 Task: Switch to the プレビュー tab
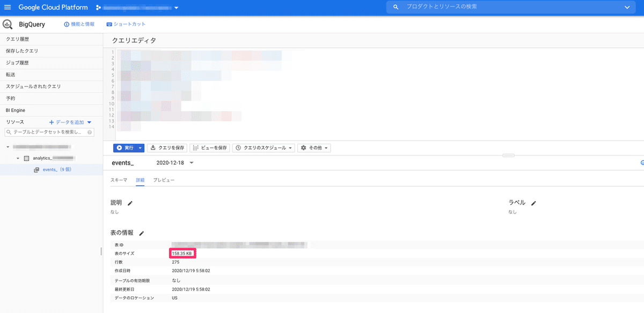coord(164,180)
